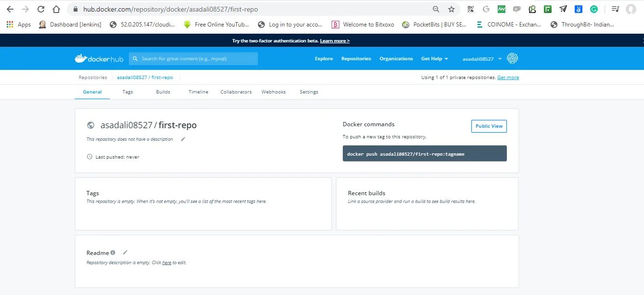This screenshot has height=295, width=644.
Task: Open the Dashboard [Jenkins] bookmark
Action: [70, 25]
